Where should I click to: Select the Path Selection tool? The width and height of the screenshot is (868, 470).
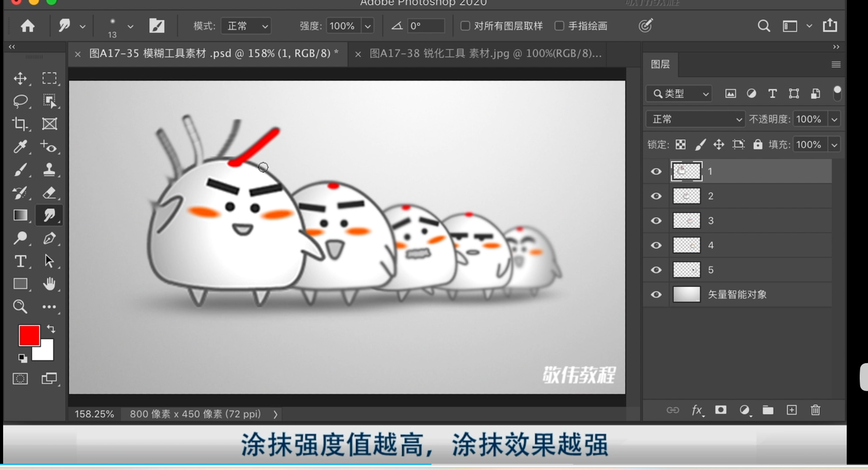(49, 261)
